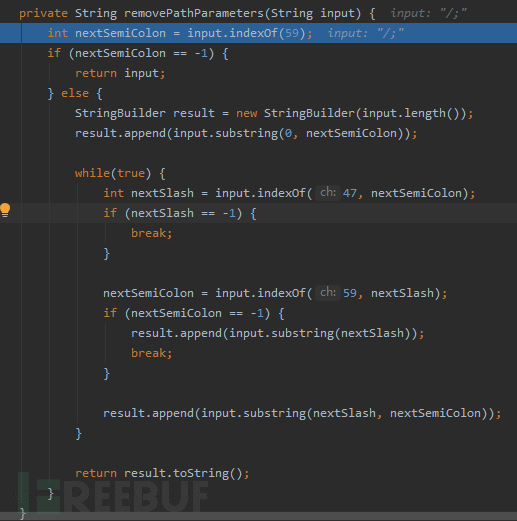Click 'if (nextSemiColon == -1)' inside loop
517x521 pixels.
pyautogui.click(x=194, y=313)
